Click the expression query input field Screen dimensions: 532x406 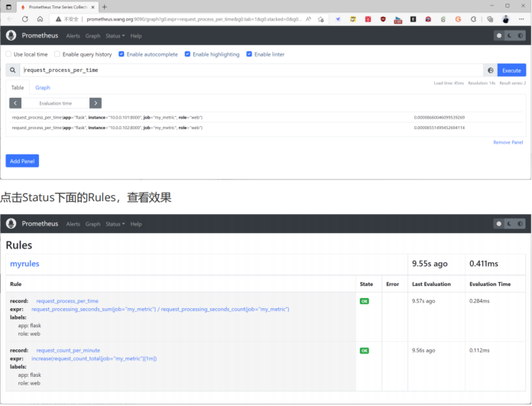coord(251,70)
